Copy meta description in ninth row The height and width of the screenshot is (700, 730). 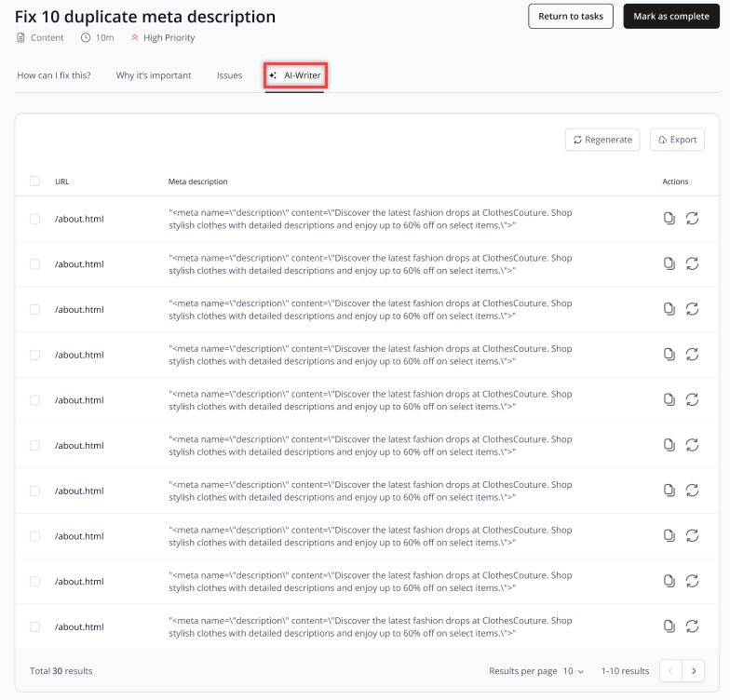point(669,581)
